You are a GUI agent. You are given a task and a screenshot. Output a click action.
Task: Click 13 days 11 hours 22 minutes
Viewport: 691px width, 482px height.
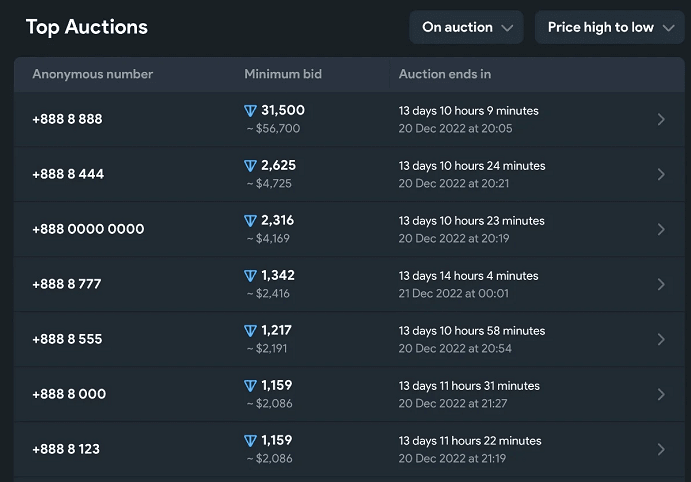click(x=470, y=441)
